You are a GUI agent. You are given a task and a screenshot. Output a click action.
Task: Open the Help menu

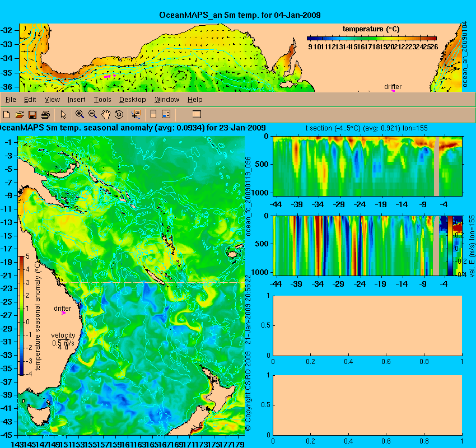click(195, 100)
